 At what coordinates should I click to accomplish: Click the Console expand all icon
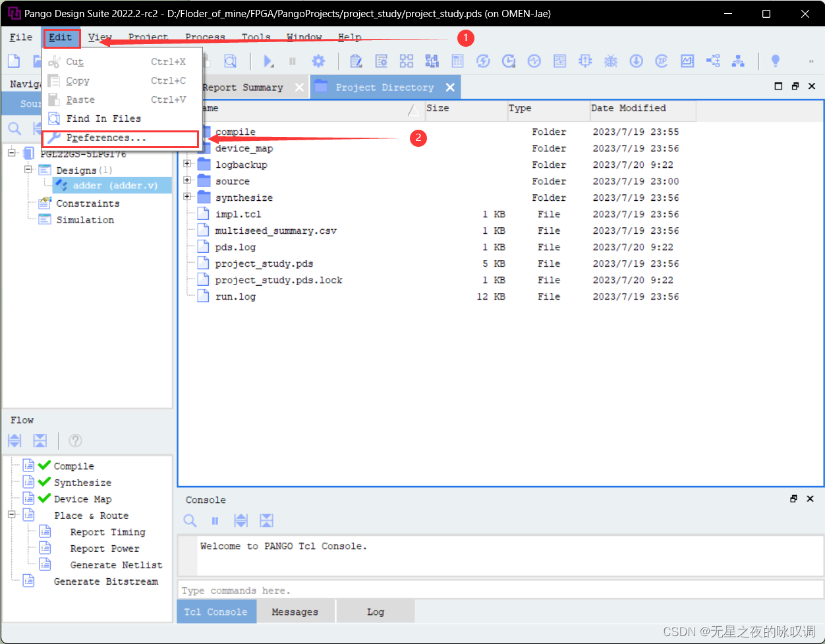click(241, 521)
